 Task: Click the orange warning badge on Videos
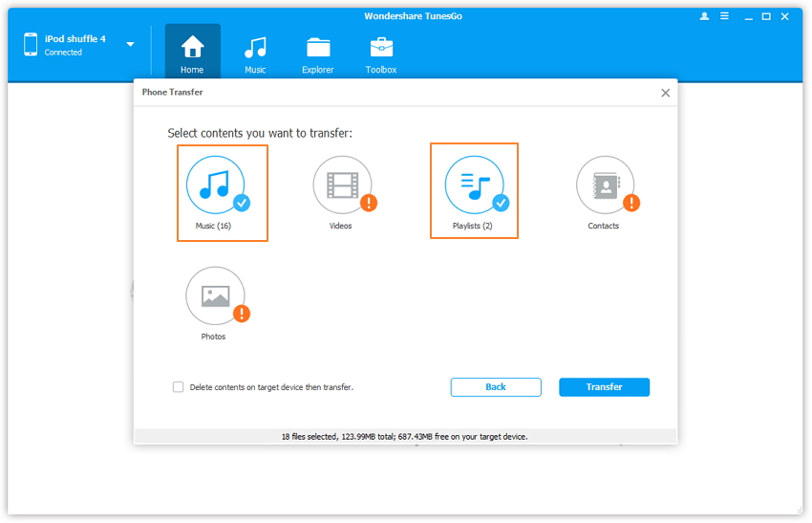click(369, 203)
